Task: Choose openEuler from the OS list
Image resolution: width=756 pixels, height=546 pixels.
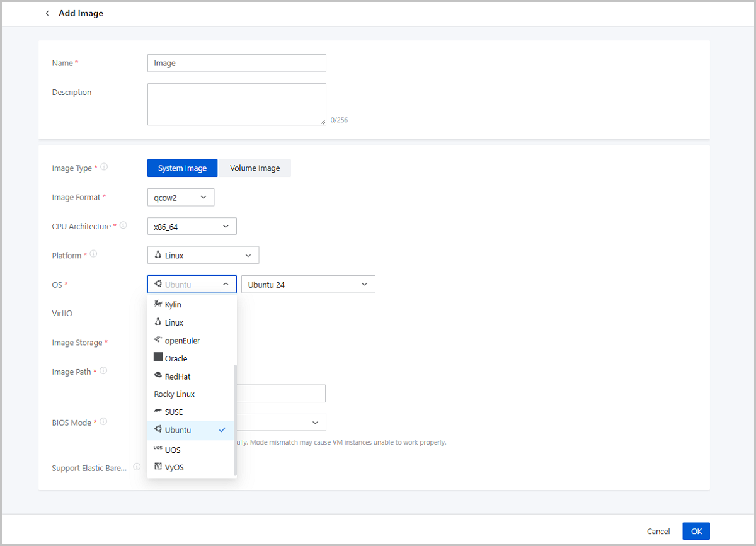Action: pos(182,341)
